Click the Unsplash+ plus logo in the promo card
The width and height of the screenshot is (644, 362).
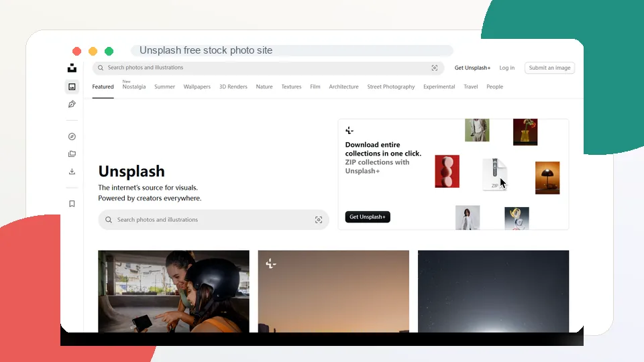tap(350, 131)
